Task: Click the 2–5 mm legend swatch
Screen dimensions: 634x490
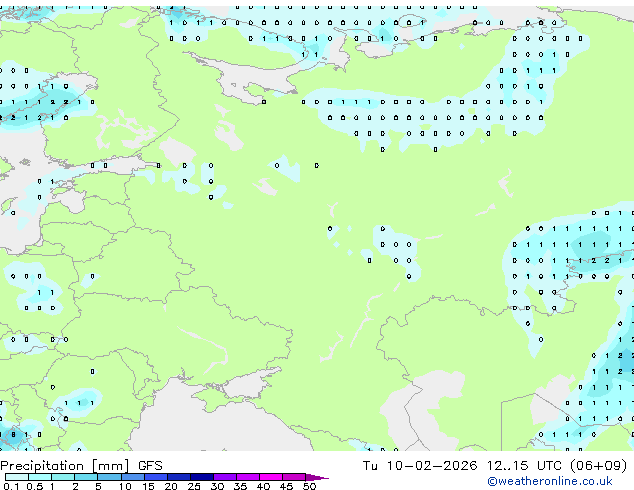Action: tap(86, 477)
